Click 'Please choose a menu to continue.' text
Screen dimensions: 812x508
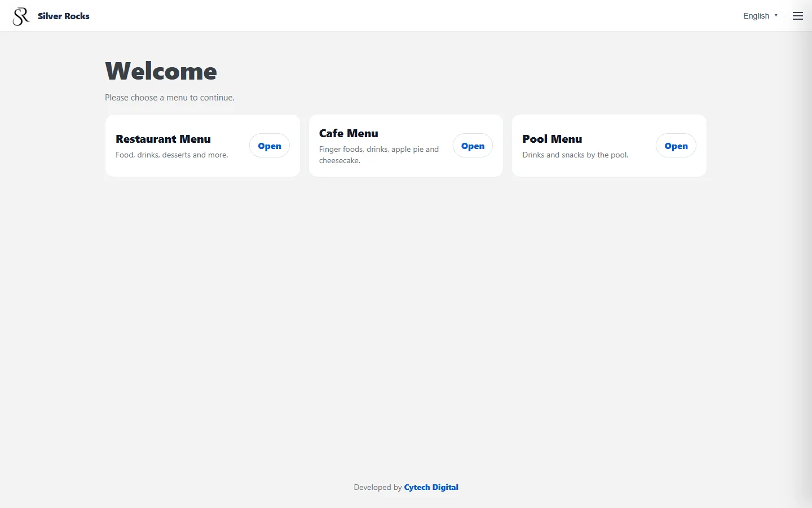point(170,98)
